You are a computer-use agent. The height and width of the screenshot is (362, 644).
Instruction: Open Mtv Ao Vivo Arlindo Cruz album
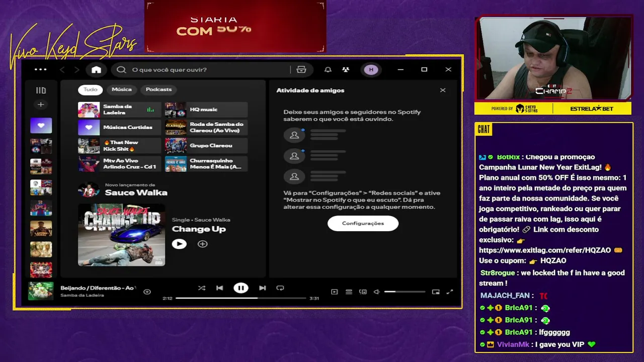coord(119,164)
